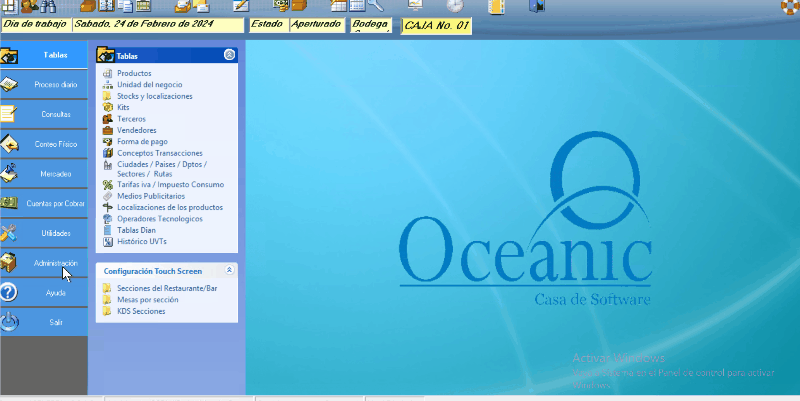800x401 pixels.
Task: Collapse the Configuración Touch Screen panel
Action: (x=230, y=270)
